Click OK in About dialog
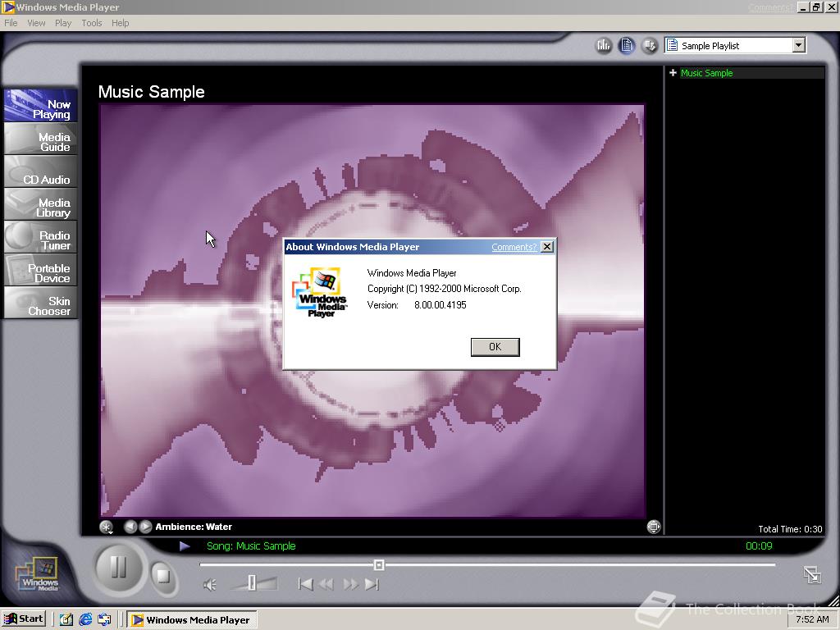 click(495, 347)
